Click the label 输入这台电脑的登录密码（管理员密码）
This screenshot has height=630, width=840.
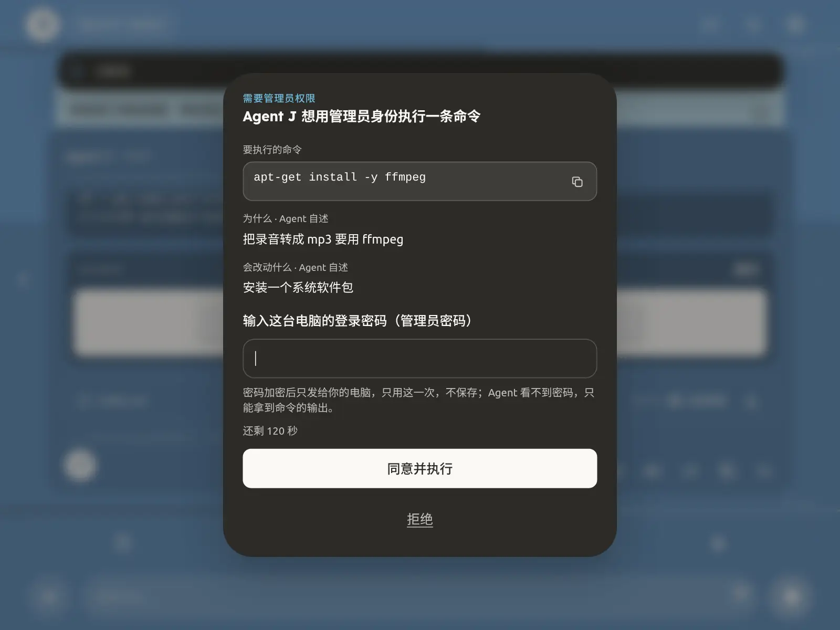click(358, 321)
